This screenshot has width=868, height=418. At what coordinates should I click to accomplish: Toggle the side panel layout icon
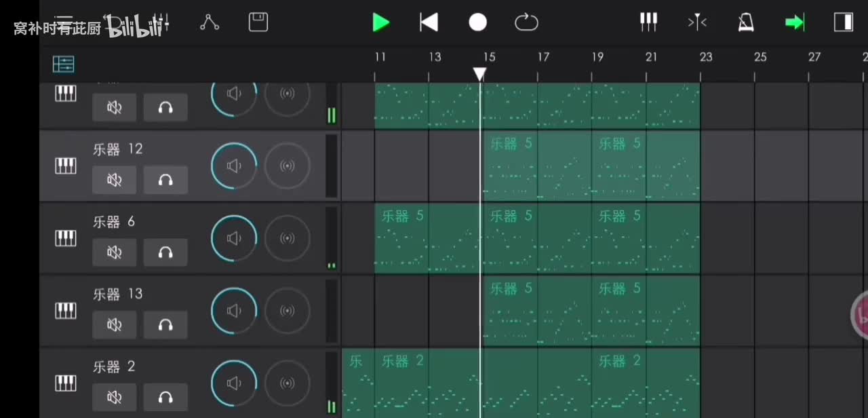tap(844, 22)
